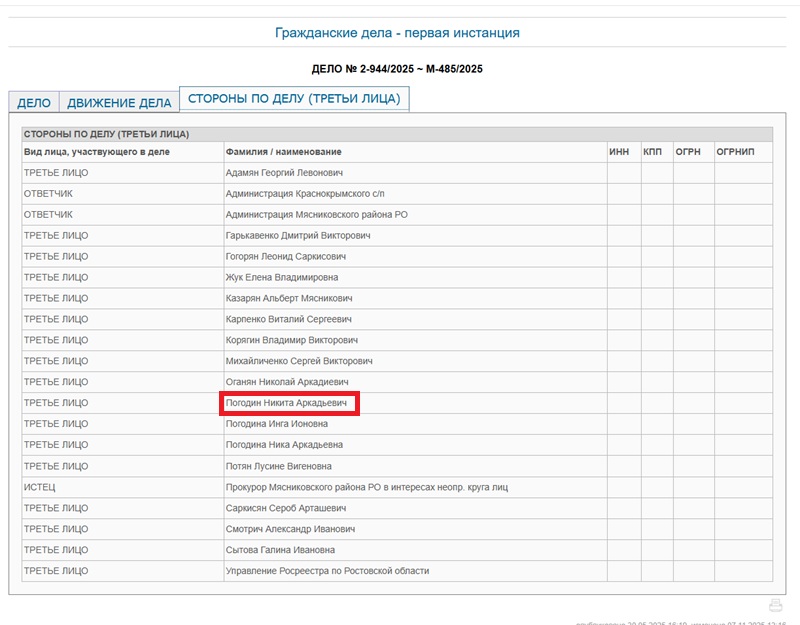The height and width of the screenshot is (625, 800).
Task: Click the case number ДЕЛО № 2-944/2025
Action: [x=397, y=69]
